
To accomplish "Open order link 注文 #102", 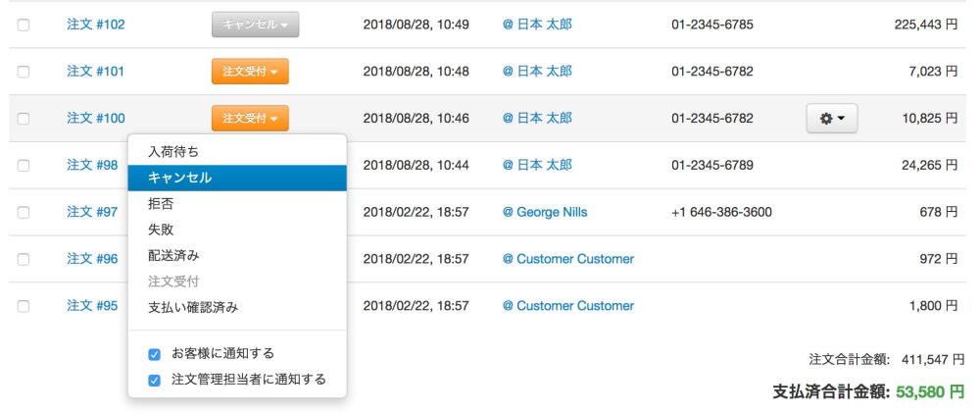I will pos(96,25).
